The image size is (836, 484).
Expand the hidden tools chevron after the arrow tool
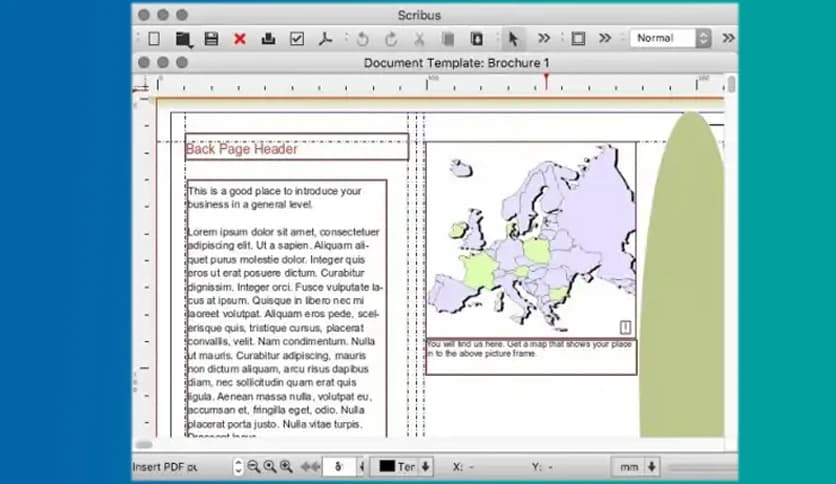(x=544, y=39)
